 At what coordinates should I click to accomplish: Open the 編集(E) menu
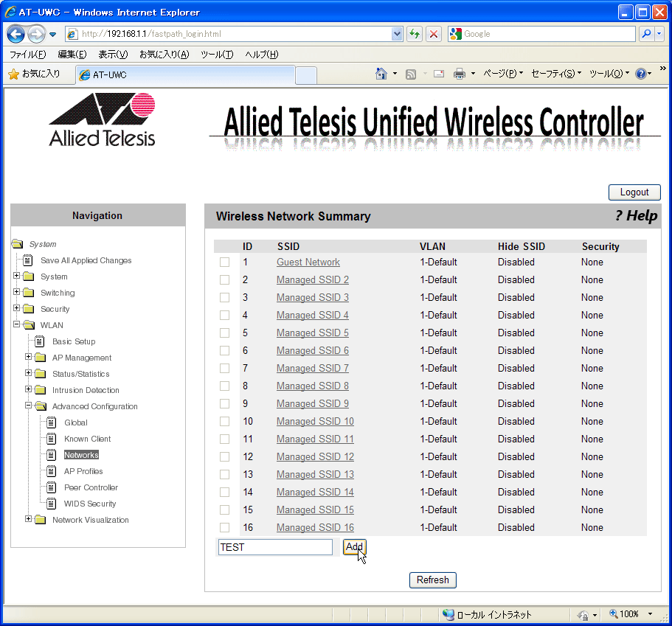[x=72, y=55]
